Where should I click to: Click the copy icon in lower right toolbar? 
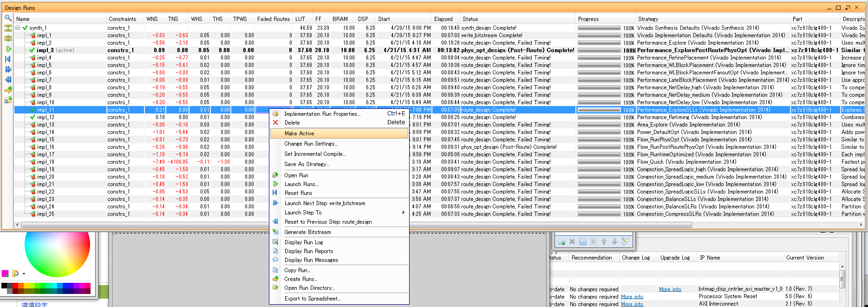pyautogui.click(x=583, y=241)
